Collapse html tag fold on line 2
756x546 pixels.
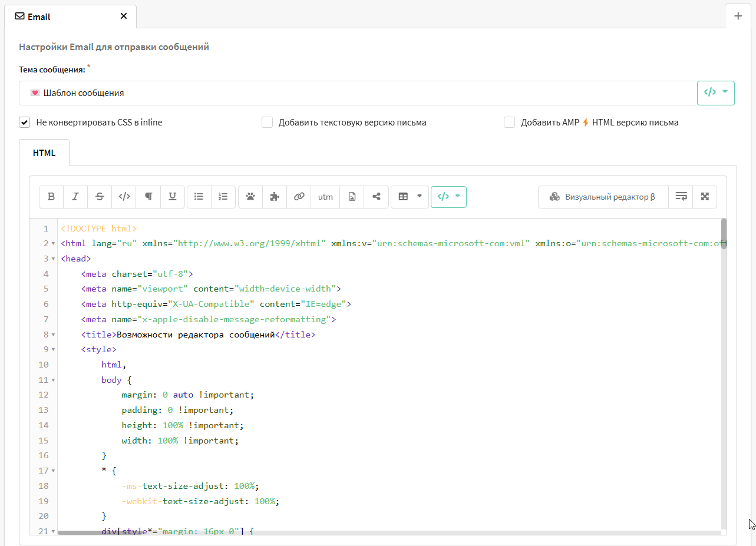pos(53,243)
